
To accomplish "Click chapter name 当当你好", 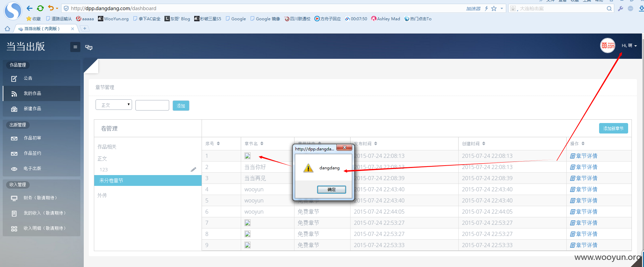I will tap(255, 167).
